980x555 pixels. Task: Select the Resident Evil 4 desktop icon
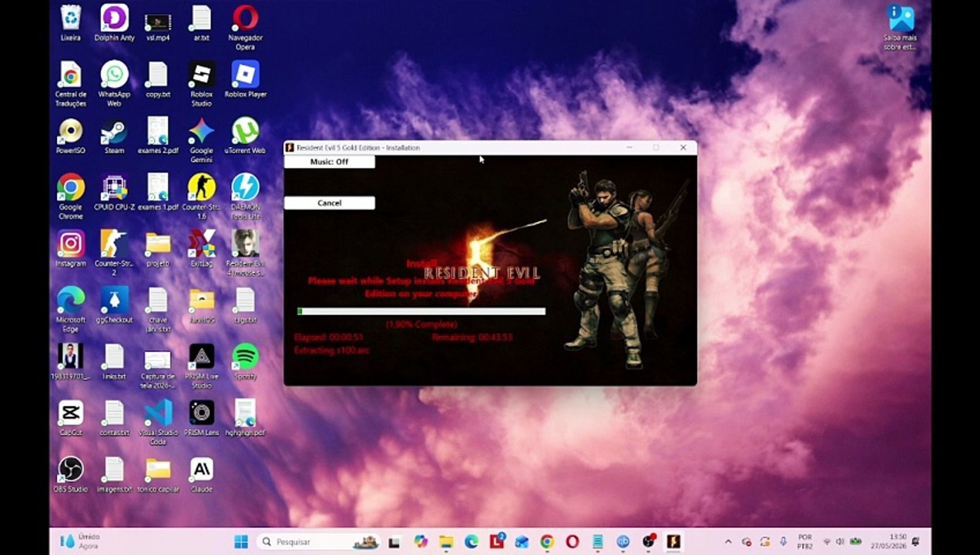pyautogui.click(x=245, y=253)
